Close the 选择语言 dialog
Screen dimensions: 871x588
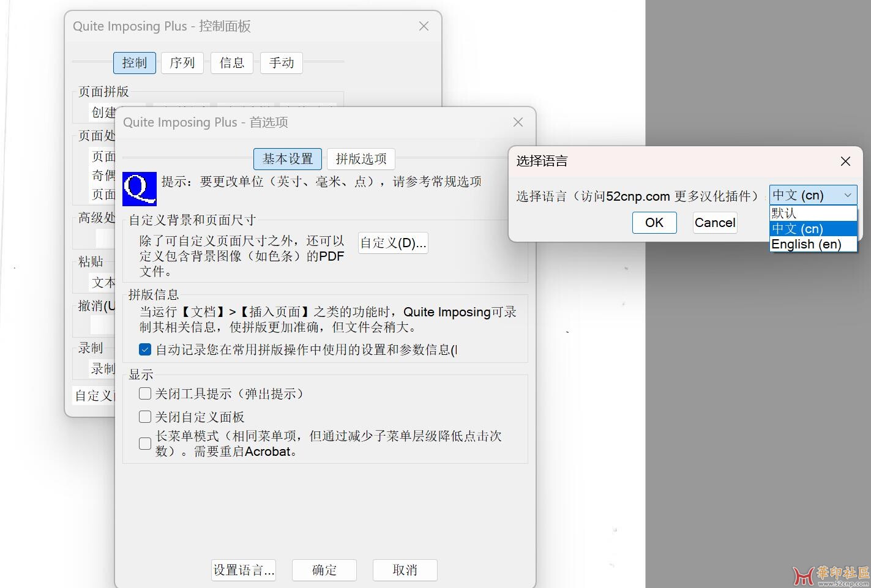(x=845, y=161)
